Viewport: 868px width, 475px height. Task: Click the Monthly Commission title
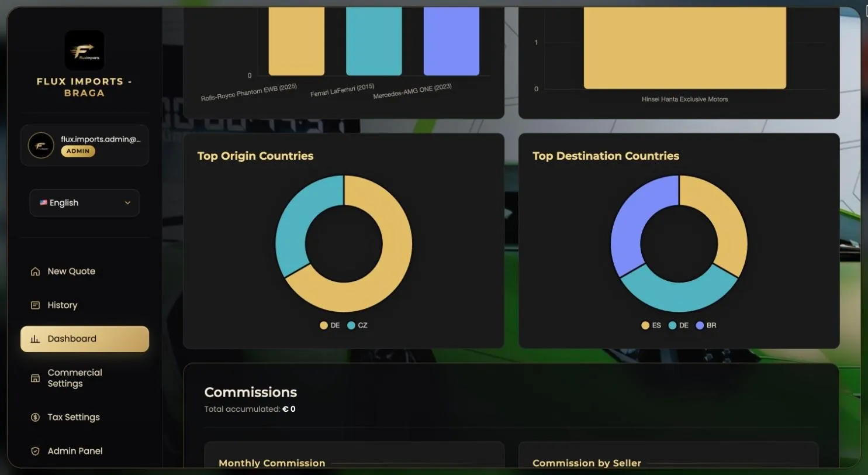pos(272,463)
